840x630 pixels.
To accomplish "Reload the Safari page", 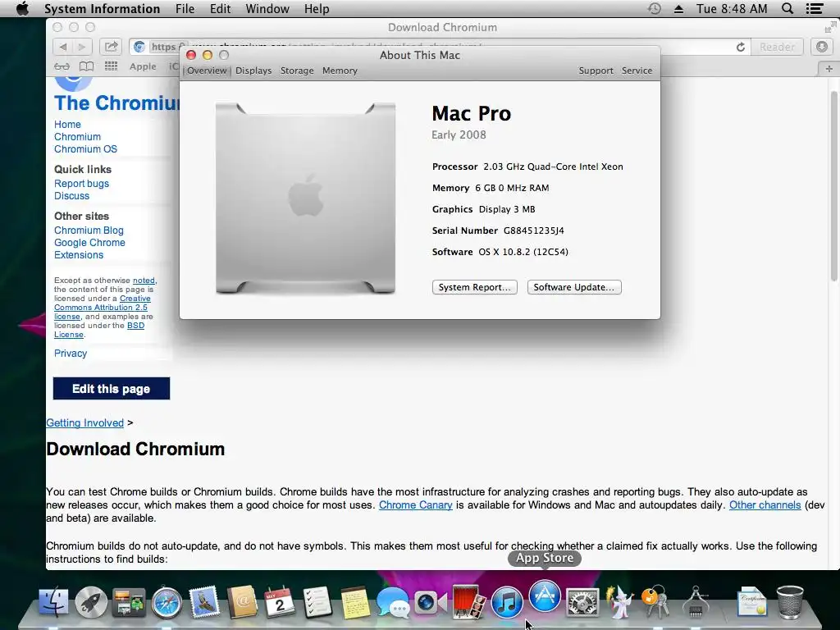I will point(741,47).
